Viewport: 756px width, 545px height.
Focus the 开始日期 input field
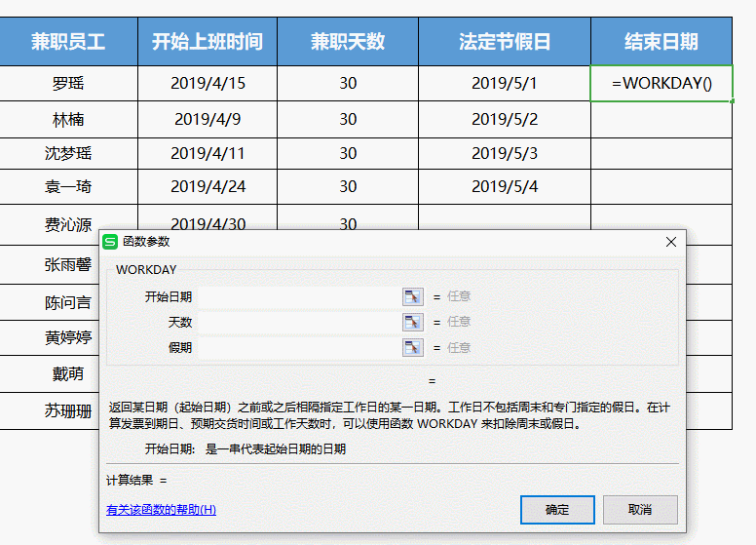click(x=297, y=296)
